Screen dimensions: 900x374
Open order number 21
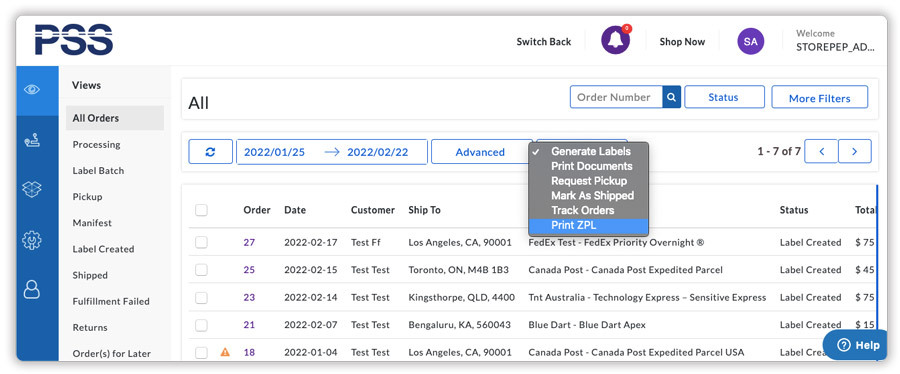point(249,325)
